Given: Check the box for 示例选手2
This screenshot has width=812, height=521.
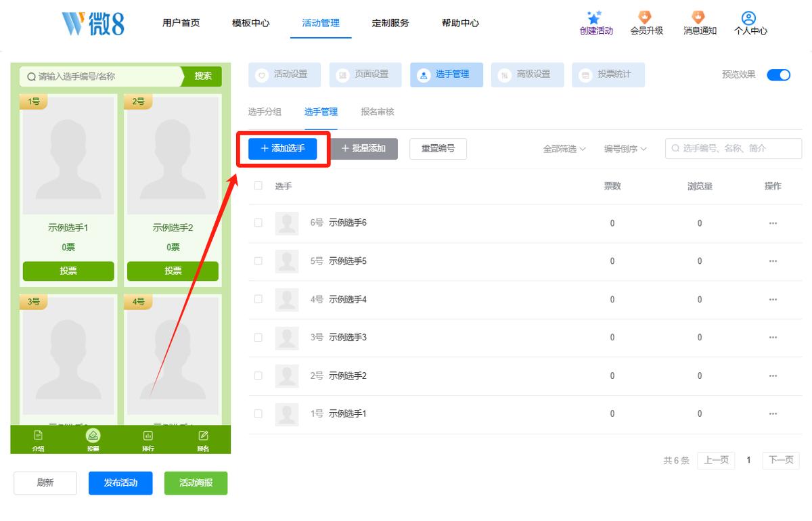Looking at the screenshot, I should tap(258, 375).
